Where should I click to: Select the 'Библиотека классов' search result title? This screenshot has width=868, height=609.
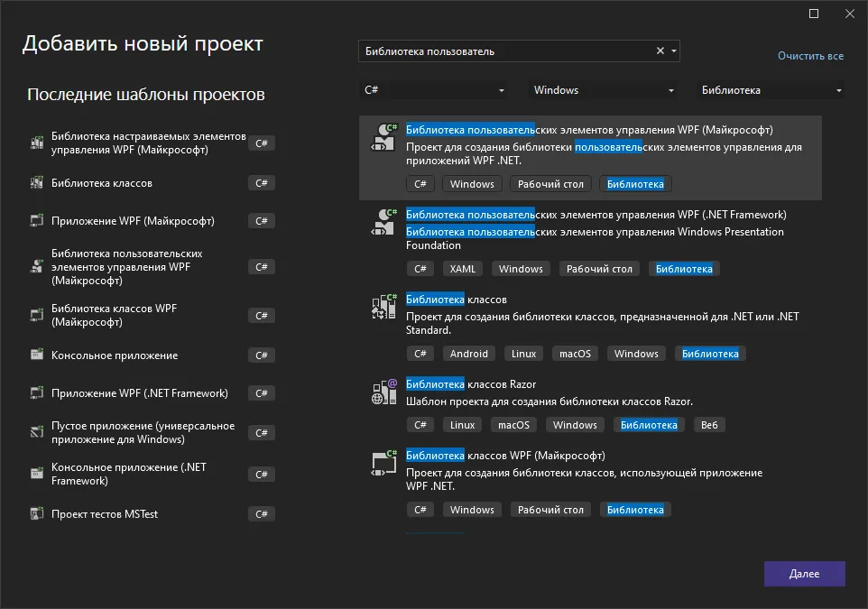coord(457,300)
